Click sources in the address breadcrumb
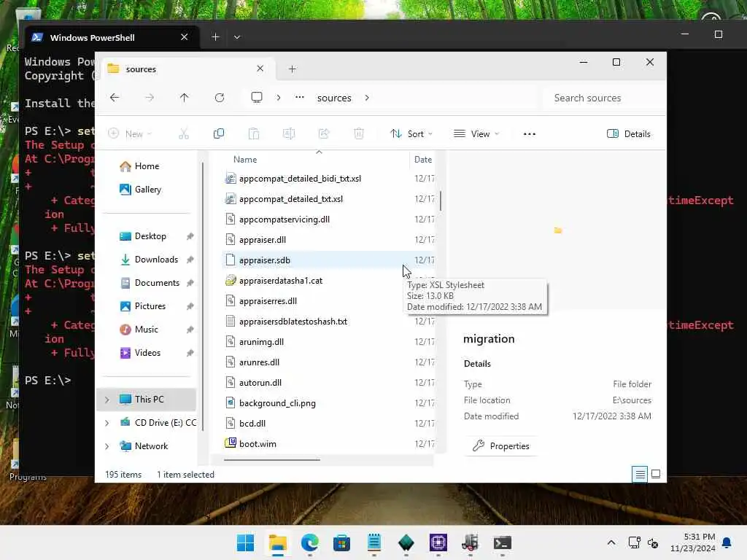This screenshot has height=560, width=747. click(334, 98)
